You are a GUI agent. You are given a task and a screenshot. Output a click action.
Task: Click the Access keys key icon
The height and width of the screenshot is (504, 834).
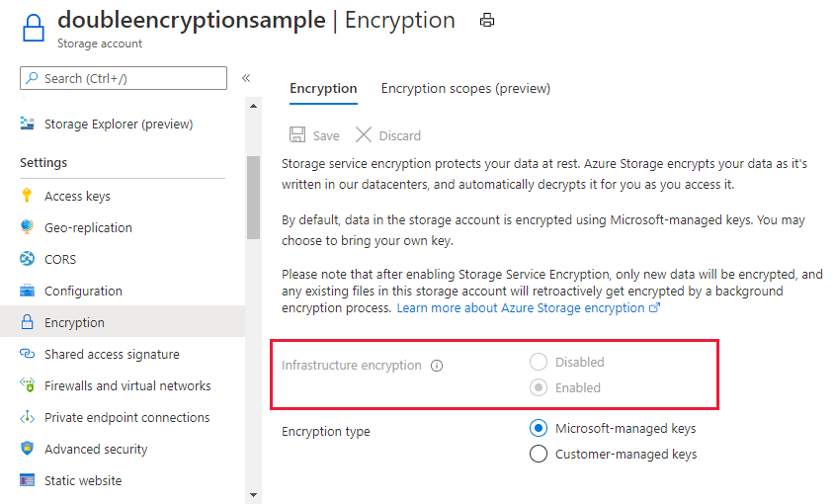click(x=27, y=196)
